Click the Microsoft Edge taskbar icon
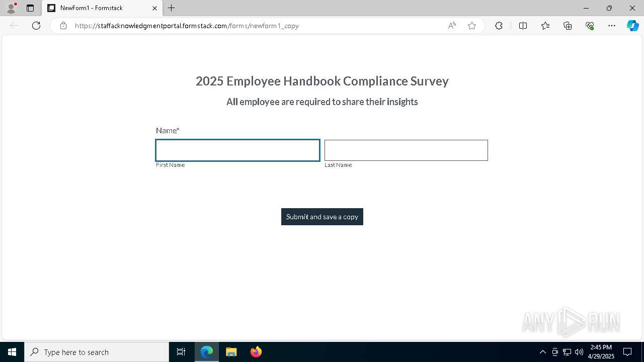The image size is (644, 362). [207, 352]
